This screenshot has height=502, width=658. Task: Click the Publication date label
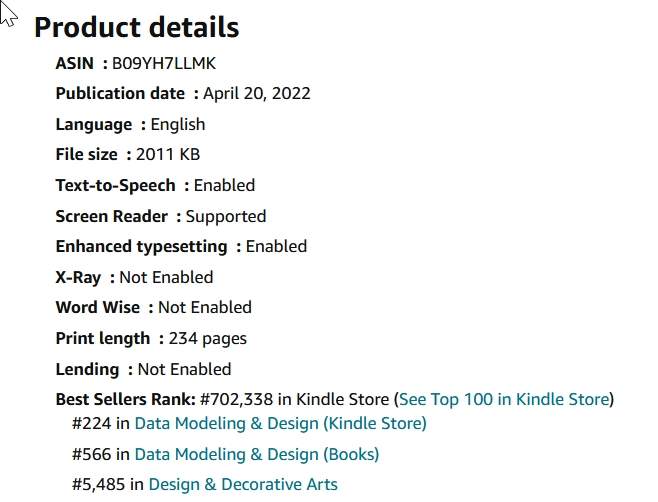pyautogui.click(x=120, y=94)
